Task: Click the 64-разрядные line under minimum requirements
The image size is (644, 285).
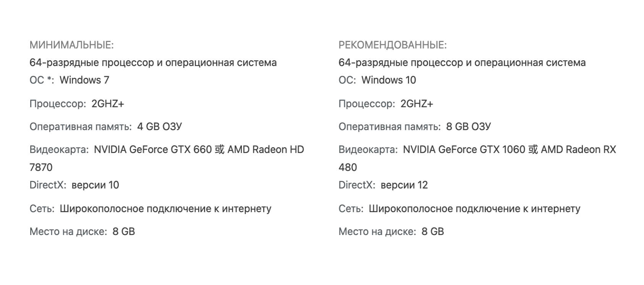Action: 153,63
